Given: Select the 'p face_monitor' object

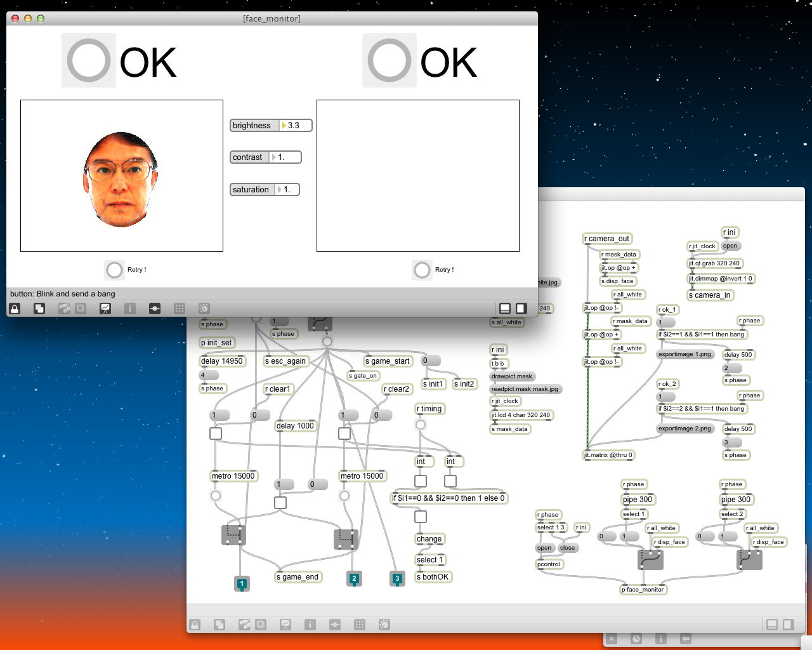Looking at the screenshot, I should pyautogui.click(x=643, y=590).
